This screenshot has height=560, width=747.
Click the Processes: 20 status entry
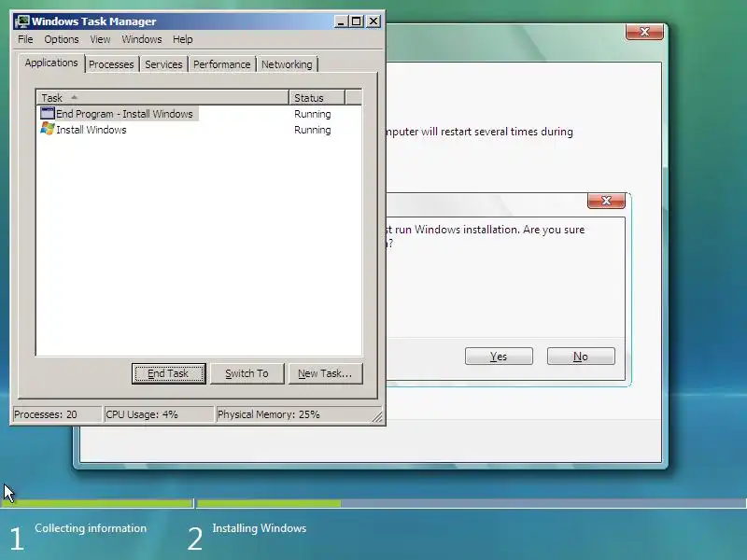tap(56, 414)
